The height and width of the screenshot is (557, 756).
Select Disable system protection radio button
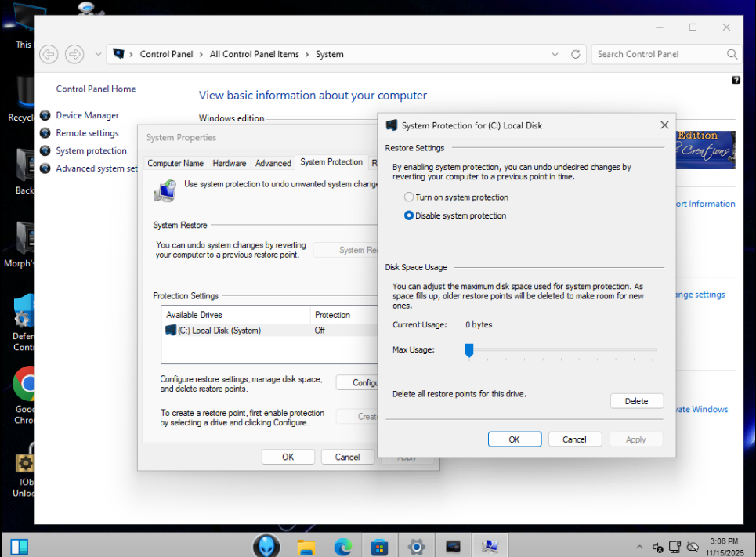(x=409, y=215)
